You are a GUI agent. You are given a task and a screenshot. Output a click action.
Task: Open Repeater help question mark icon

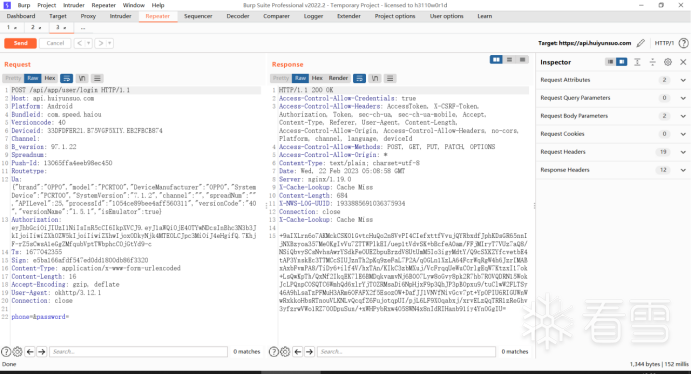point(683,43)
